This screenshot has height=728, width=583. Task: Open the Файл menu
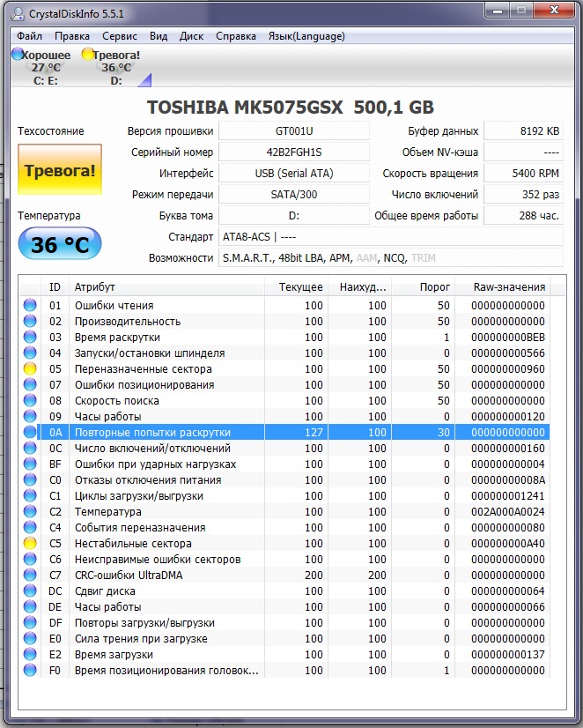(x=29, y=36)
